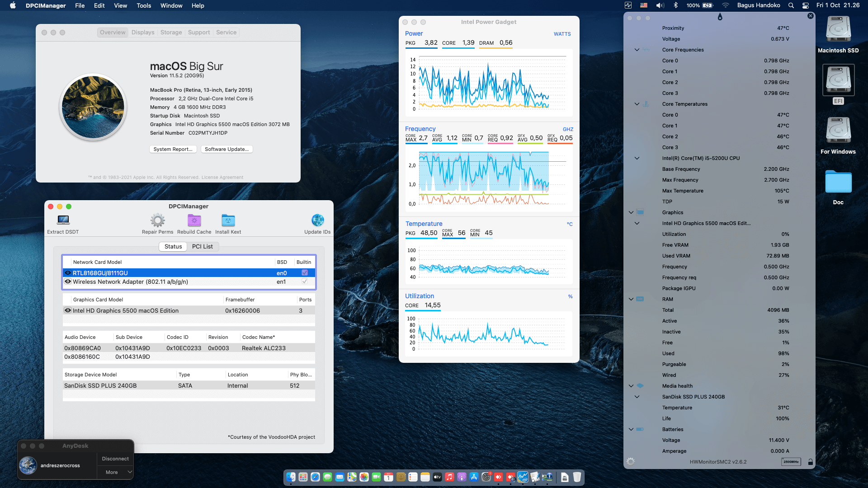
Task: Click the Apple menu logo
Action: click(13, 5)
